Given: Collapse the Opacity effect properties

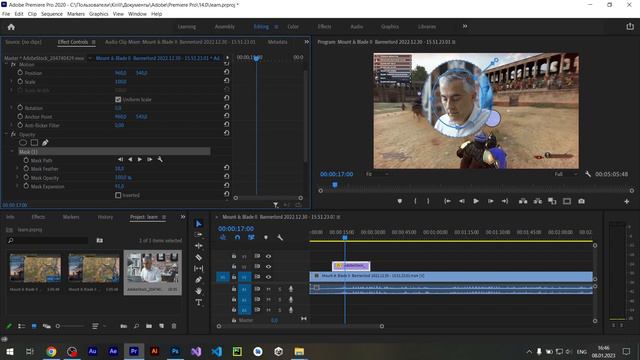Looking at the screenshot, I should coord(6,134).
